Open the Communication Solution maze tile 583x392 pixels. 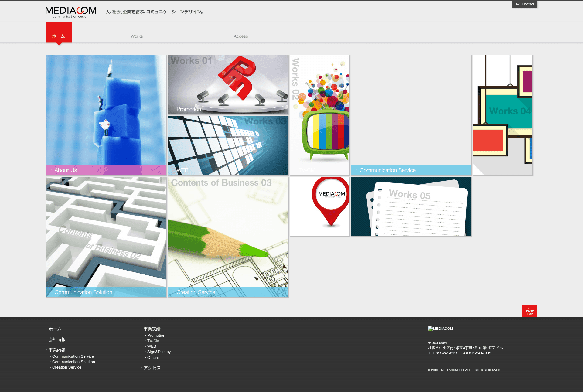tap(106, 237)
